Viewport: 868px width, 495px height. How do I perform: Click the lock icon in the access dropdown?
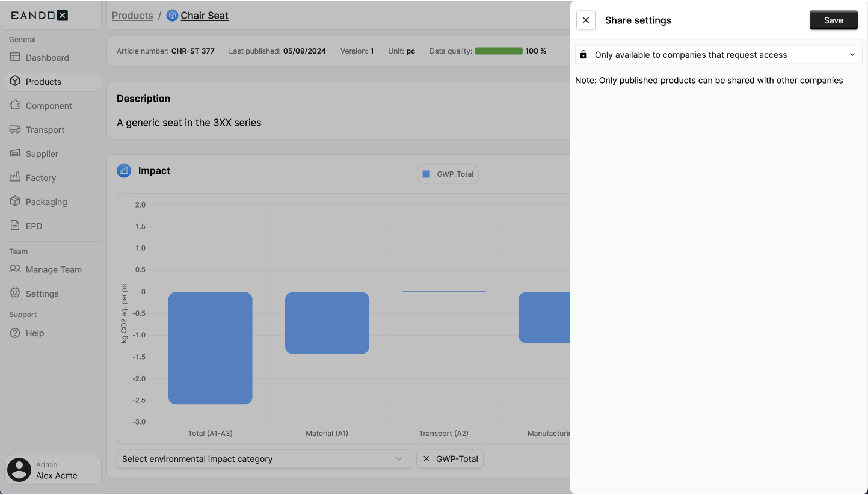coord(583,54)
